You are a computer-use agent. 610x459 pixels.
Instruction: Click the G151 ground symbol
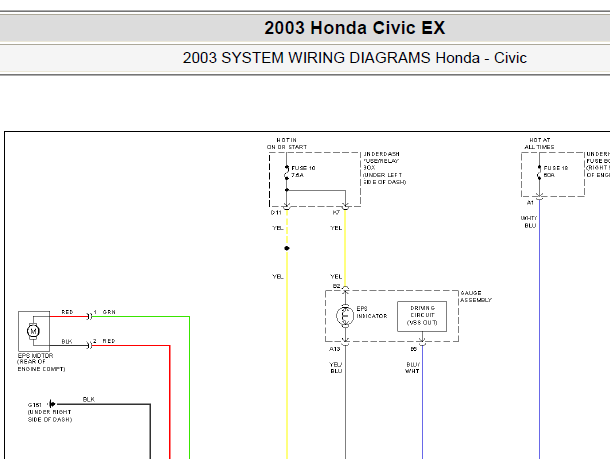point(52,404)
